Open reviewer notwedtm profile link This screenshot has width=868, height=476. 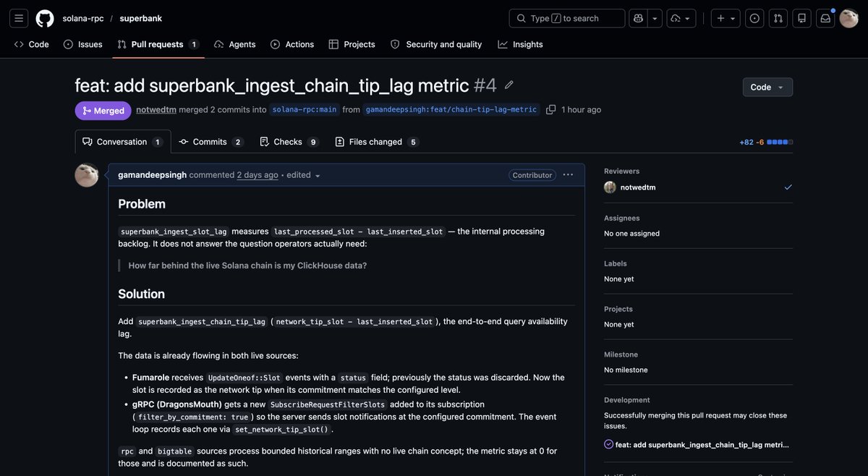tap(638, 187)
